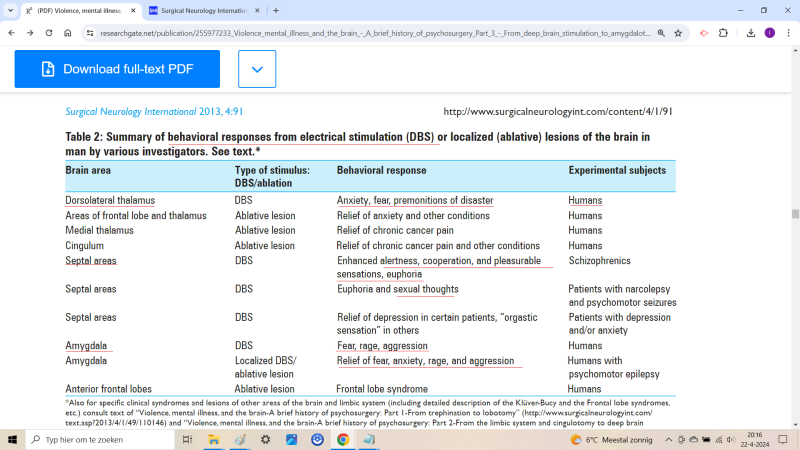
Task: Click Frontal lobe syndrome cell
Action: pyautogui.click(x=382, y=389)
